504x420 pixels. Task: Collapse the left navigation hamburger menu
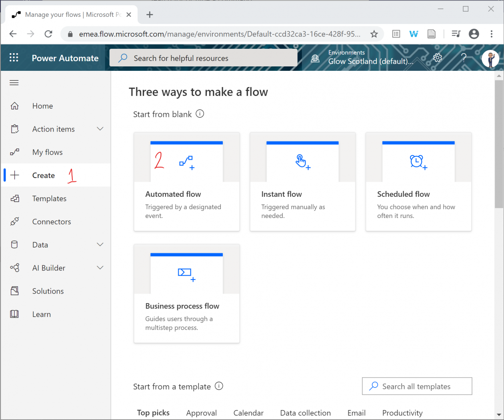point(14,83)
